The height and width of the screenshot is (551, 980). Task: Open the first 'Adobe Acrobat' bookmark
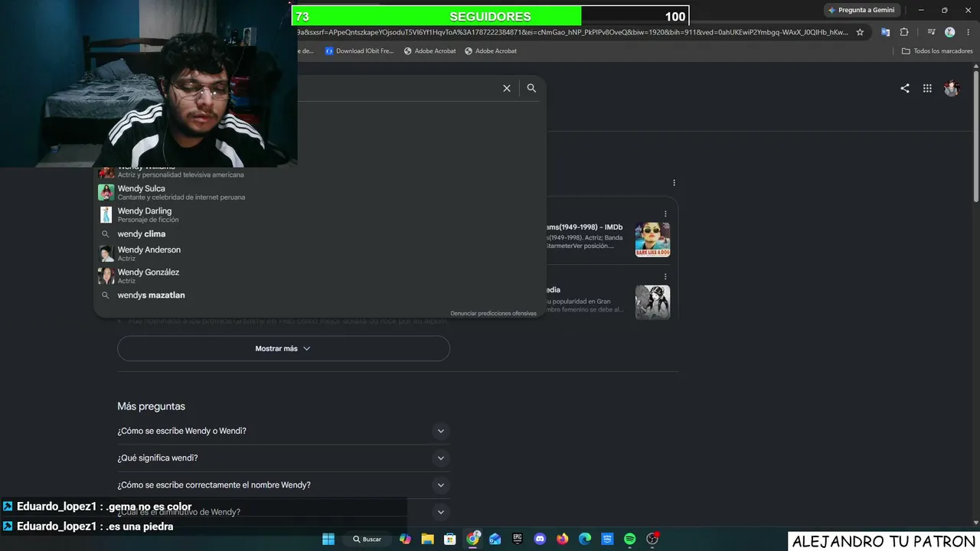(430, 51)
